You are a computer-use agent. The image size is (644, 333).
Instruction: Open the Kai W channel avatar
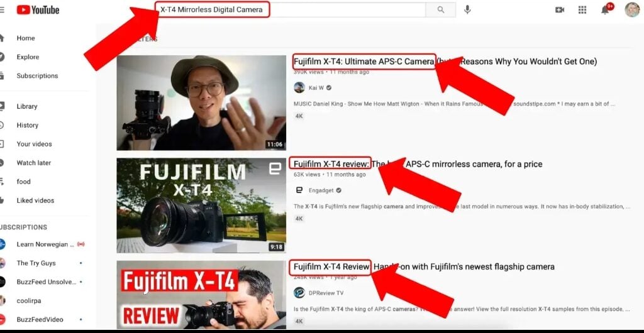coord(299,87)
